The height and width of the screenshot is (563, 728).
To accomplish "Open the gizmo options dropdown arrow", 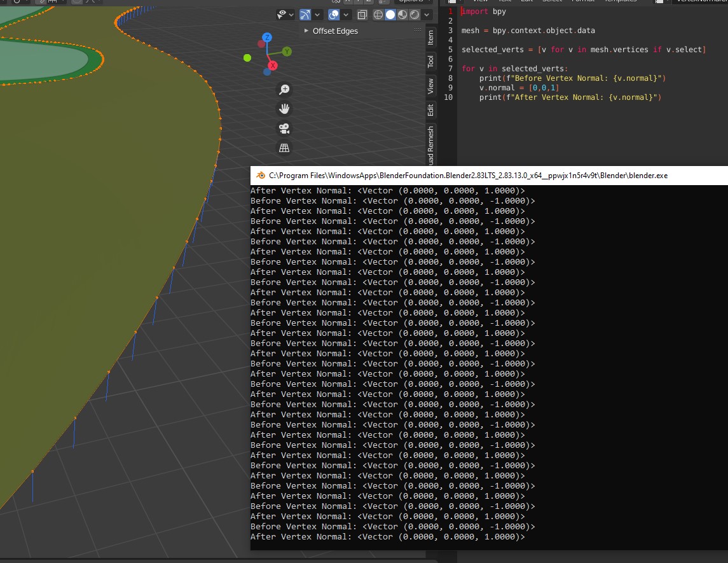I will tap(317, 15).
